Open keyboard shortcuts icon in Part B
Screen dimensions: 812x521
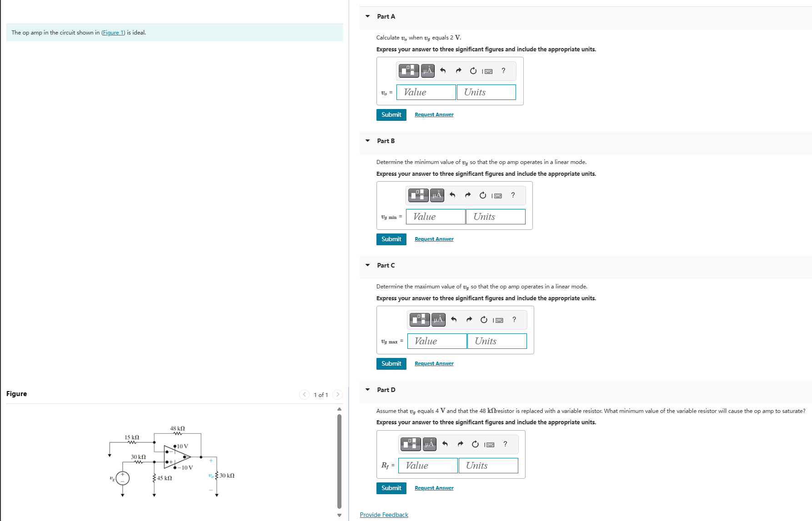click(x=497, y=196)
